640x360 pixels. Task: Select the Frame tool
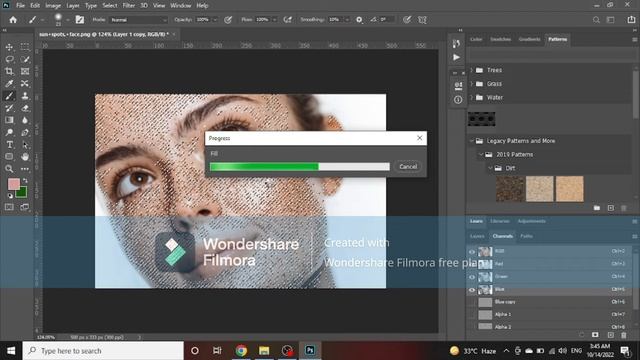pos(25,71)
